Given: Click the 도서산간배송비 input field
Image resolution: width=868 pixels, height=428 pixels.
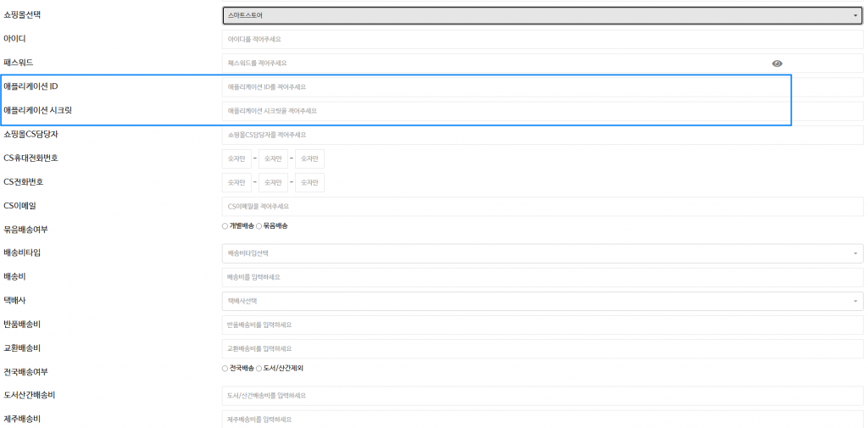Looking at the screenshot, I should coord(542,396).
